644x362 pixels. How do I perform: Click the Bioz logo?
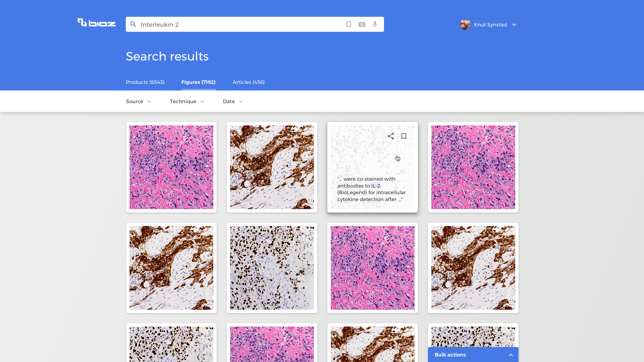pos(96,23)
